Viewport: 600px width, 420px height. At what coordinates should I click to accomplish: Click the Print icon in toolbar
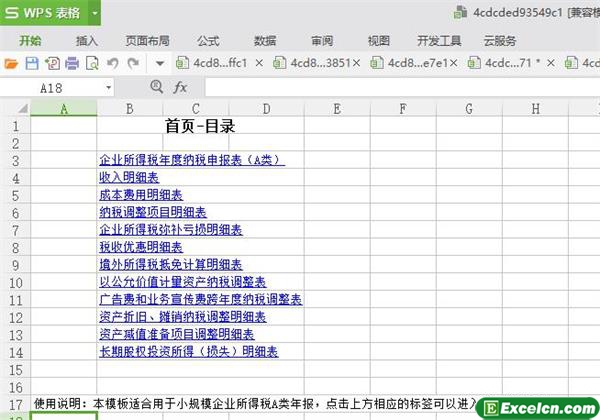pos(72,63)
